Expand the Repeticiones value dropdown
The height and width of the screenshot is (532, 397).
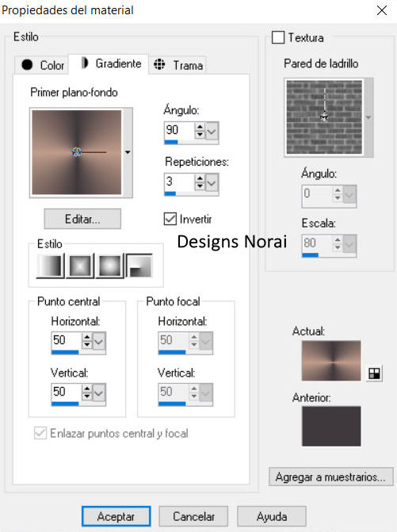coord(212,183)
